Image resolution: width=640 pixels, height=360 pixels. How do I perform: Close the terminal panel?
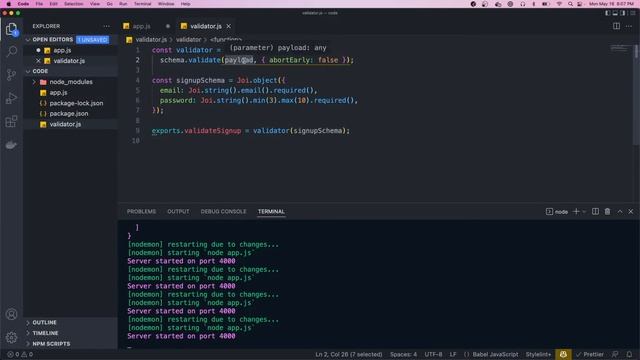point(631,211)
